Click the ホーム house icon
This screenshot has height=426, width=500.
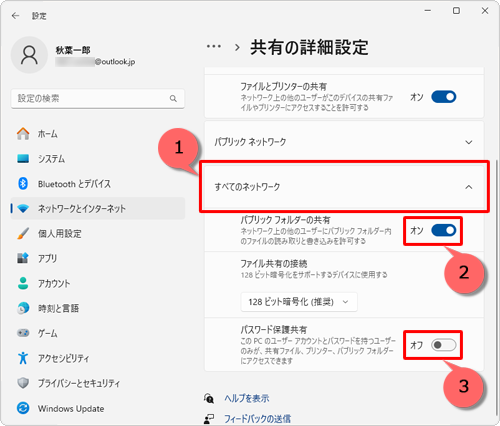(x=23, y=134)
